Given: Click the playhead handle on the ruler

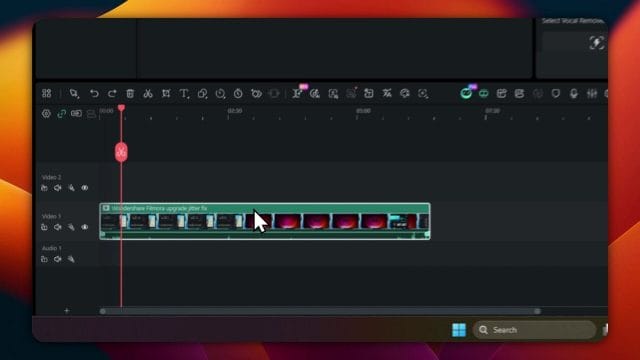Looking at the screenshot, I should pos(121,108).
